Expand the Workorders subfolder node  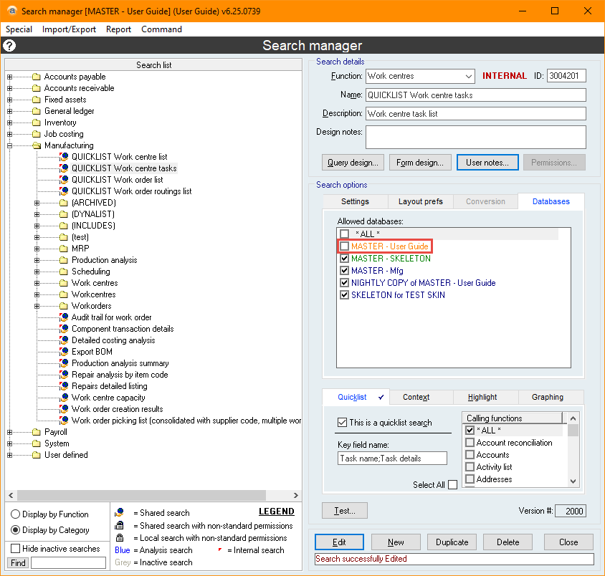coord(37,306)
